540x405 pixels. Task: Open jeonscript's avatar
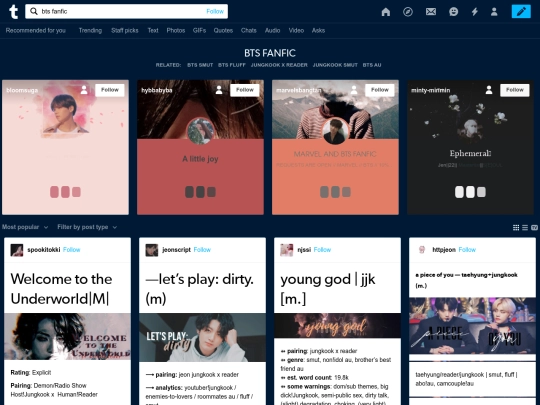(x=152, y=250)
